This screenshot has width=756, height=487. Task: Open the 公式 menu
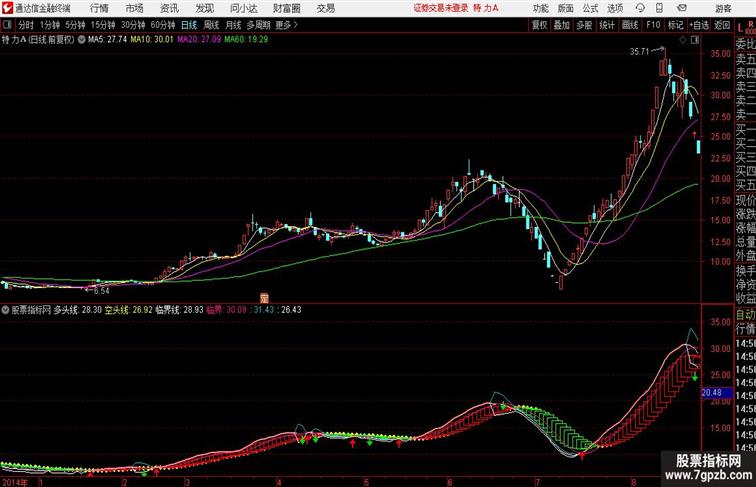click(590, 8)
